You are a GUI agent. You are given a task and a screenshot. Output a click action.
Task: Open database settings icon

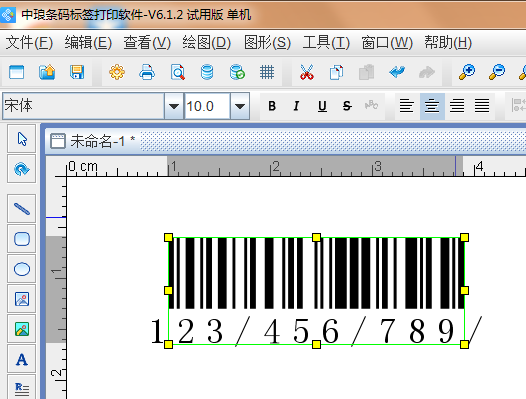tap(207, 72)
